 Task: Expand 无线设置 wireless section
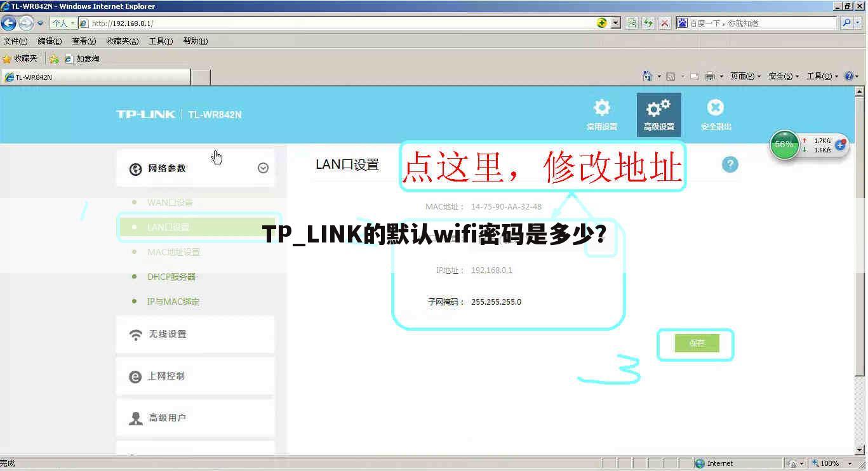tap(196, 335)
